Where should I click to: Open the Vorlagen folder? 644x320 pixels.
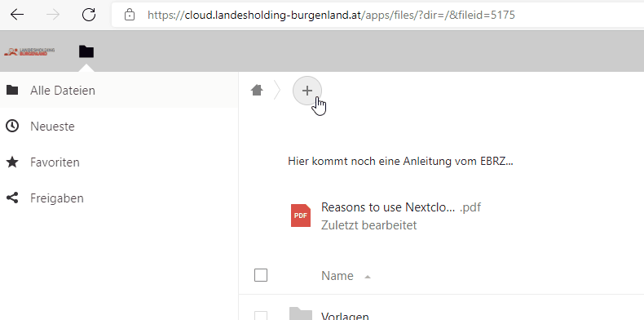coord(345,317)
